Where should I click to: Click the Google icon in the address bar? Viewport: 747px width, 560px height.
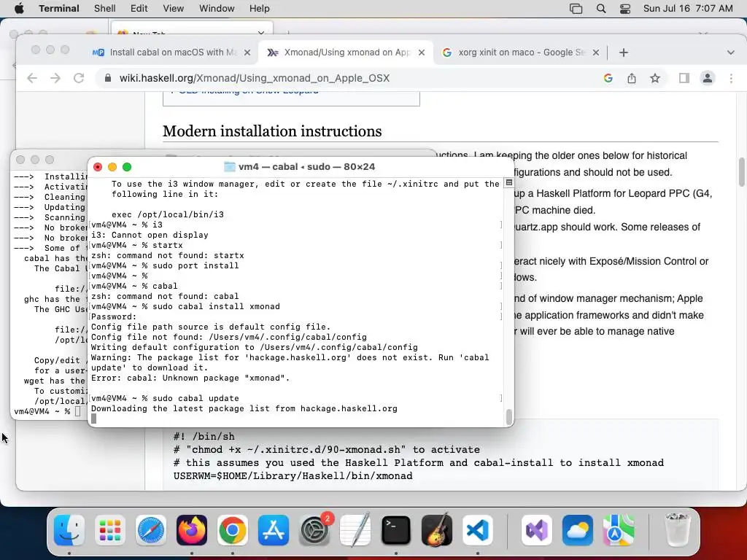pyautogui.click(x=608, y=78)
